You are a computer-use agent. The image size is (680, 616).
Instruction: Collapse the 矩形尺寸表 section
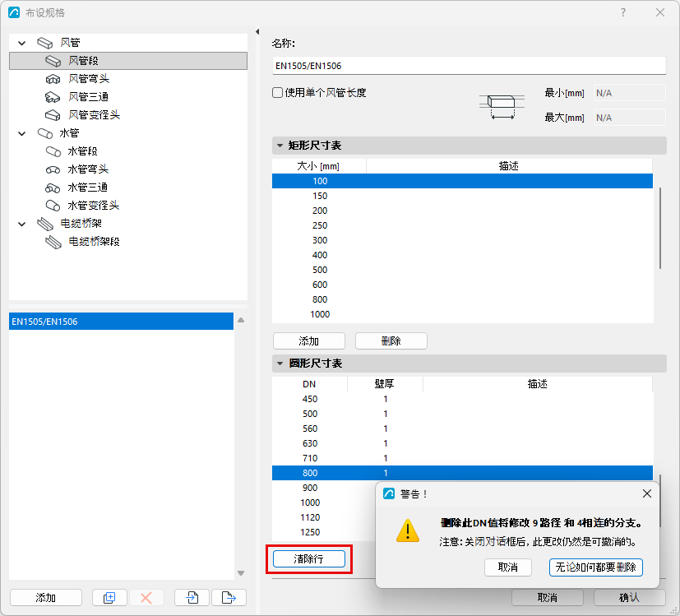pyautogui.click(x=280, y=146)
